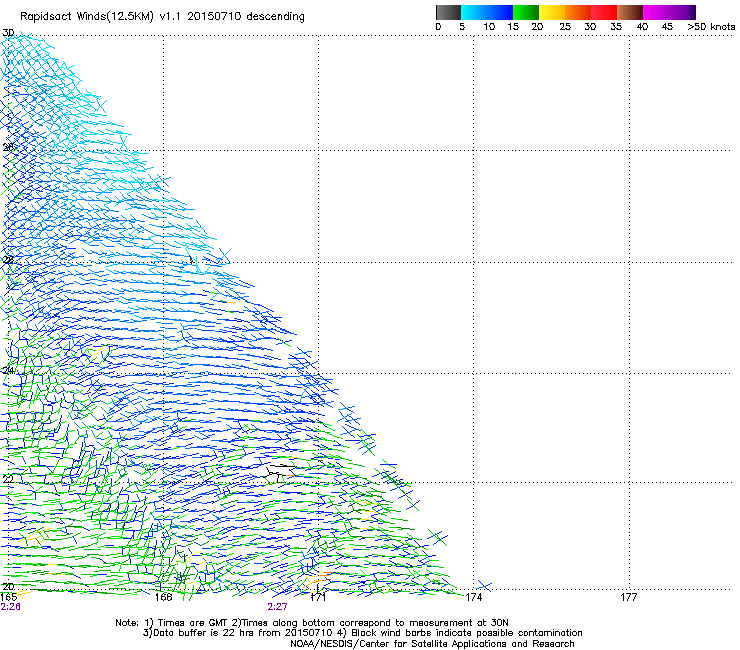Viewport: 740px width, 650px height.
Task: Click the latitude label '24'
Action: click(x=8, y=370)
